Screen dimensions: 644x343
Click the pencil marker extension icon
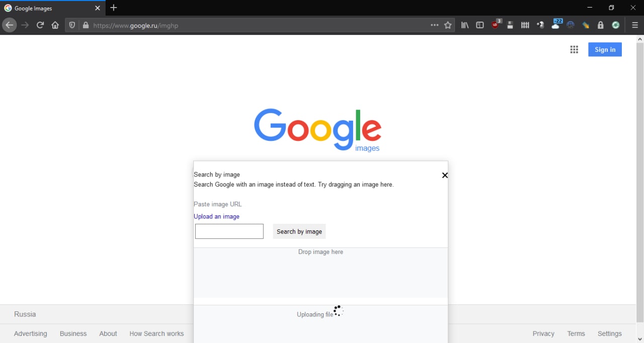[586, 25]
